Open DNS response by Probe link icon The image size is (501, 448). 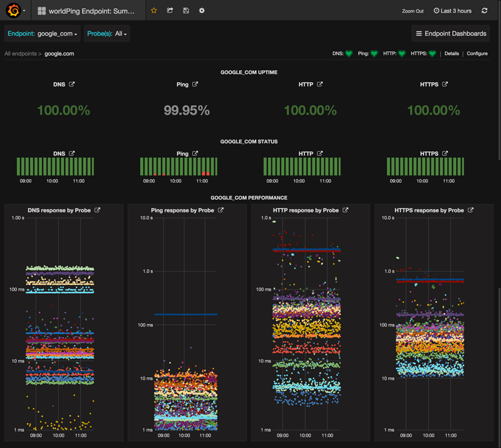tap(98, 210)
